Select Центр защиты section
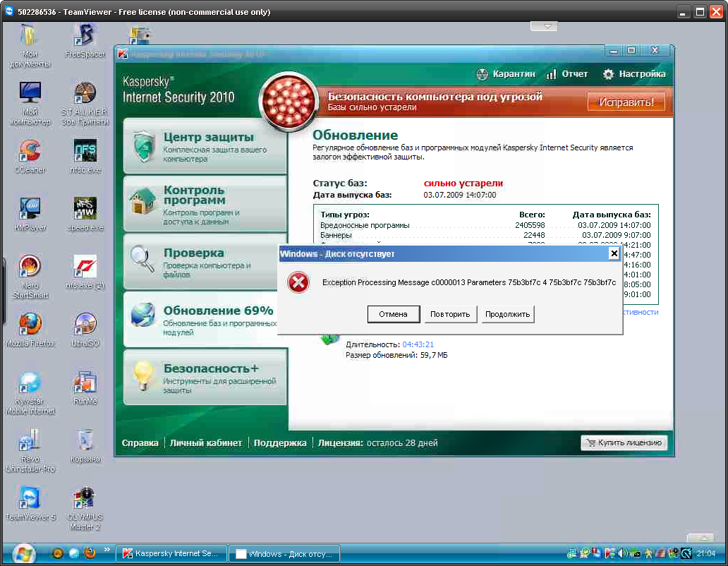 205,146
